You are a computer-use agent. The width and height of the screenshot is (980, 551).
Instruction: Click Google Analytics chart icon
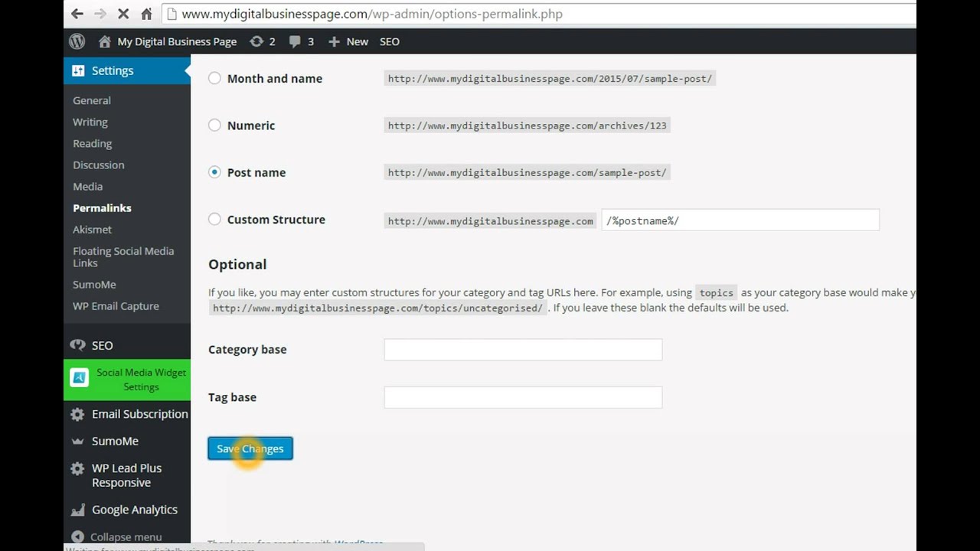click(77, 510)
